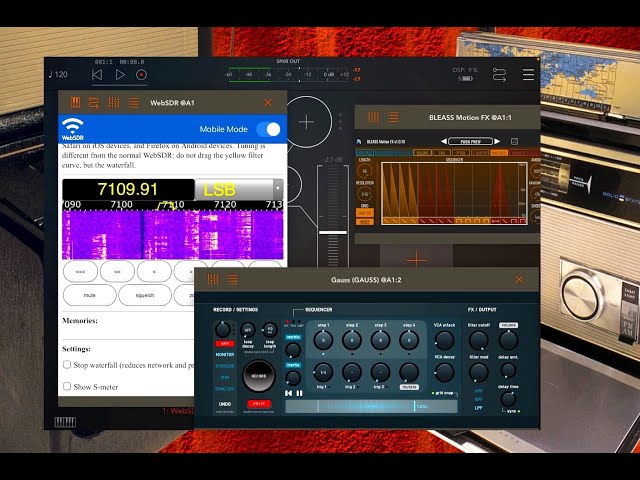Click the Gauss waveform playhead strip
The height and width of the screenshot is (480, 640).
tap(371, 407)
